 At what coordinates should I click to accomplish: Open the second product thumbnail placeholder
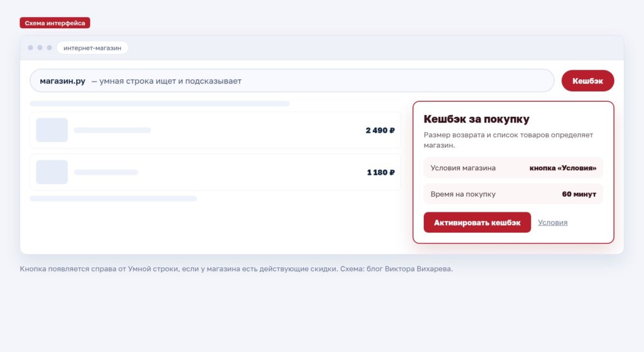coord(52,172)
